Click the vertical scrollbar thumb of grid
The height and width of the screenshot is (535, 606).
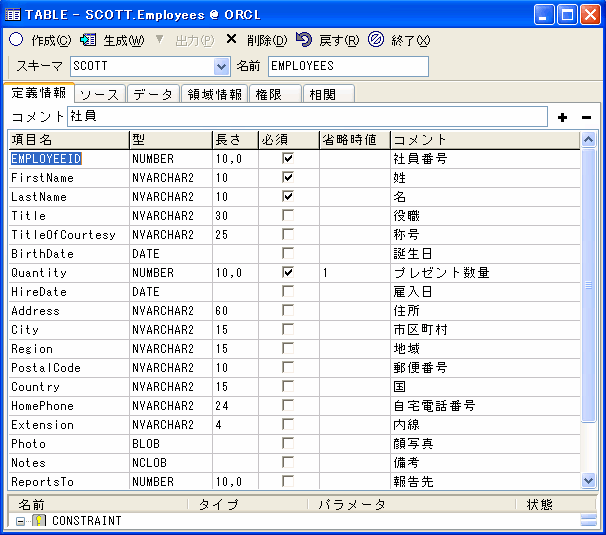click(x=588, y=285)
